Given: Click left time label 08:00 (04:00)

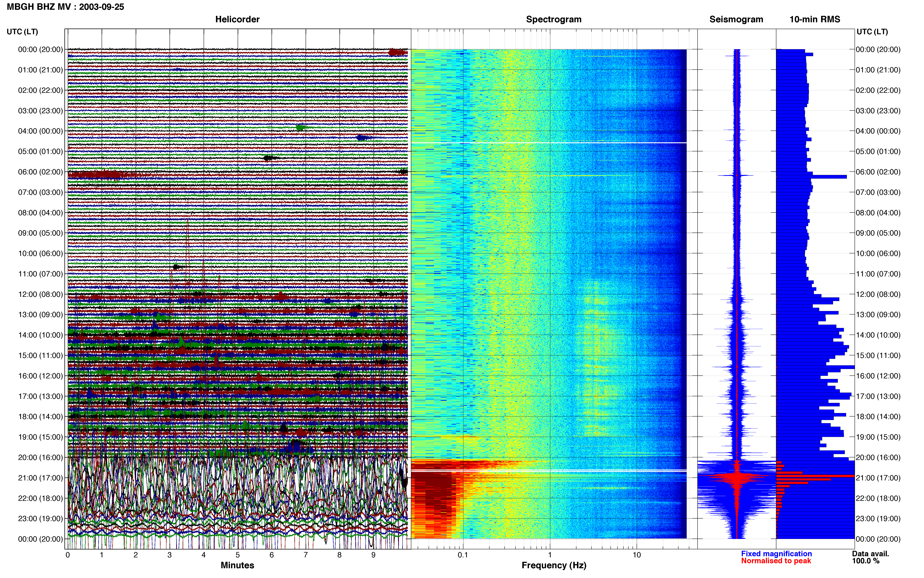Looking at the screenshot, I should (x=41, y=212).
